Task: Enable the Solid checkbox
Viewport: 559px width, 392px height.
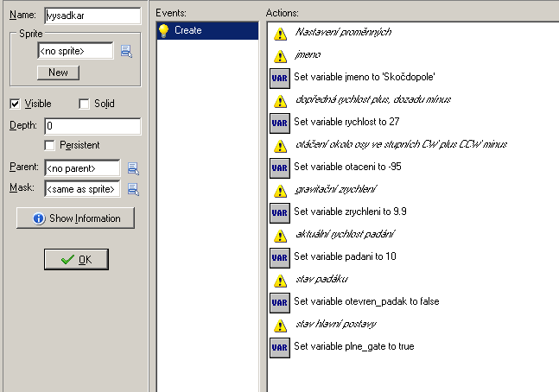Action: click(84, 104)
